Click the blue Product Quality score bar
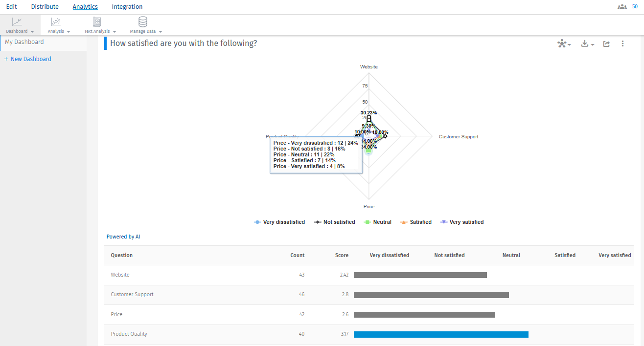644x346 pixels. point(441,334)
